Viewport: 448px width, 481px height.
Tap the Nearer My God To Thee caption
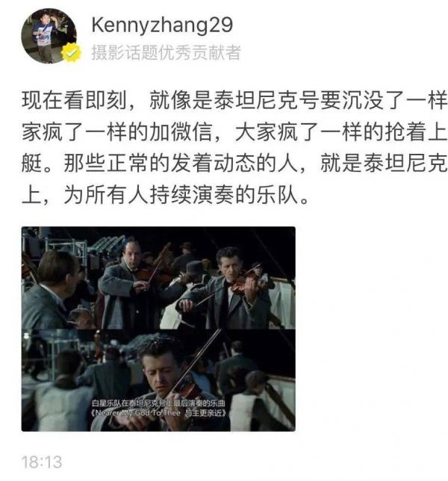pos(158,413)
